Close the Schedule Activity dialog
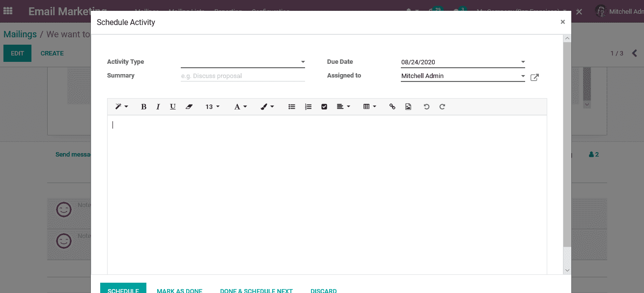644x293 pixels. 562,22
